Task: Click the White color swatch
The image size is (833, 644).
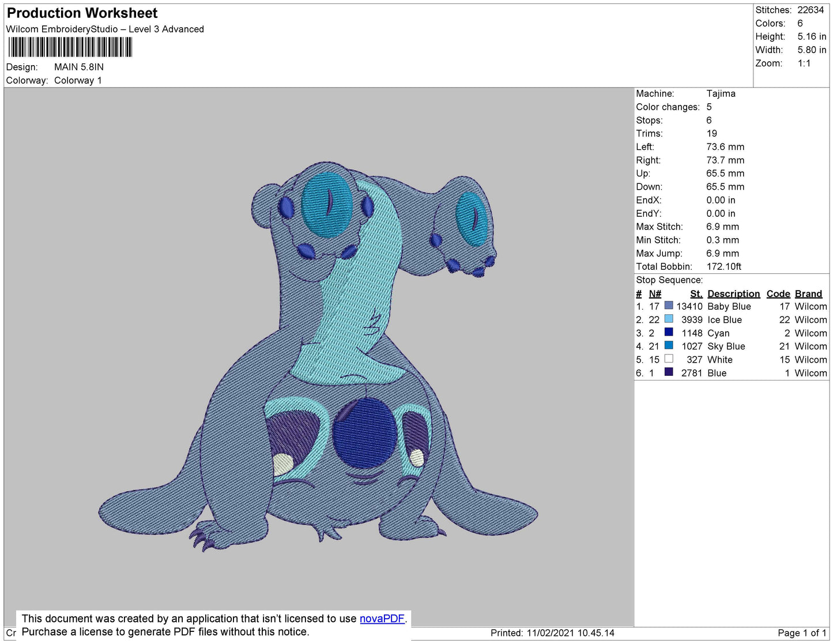Action: tap(669, 359)
